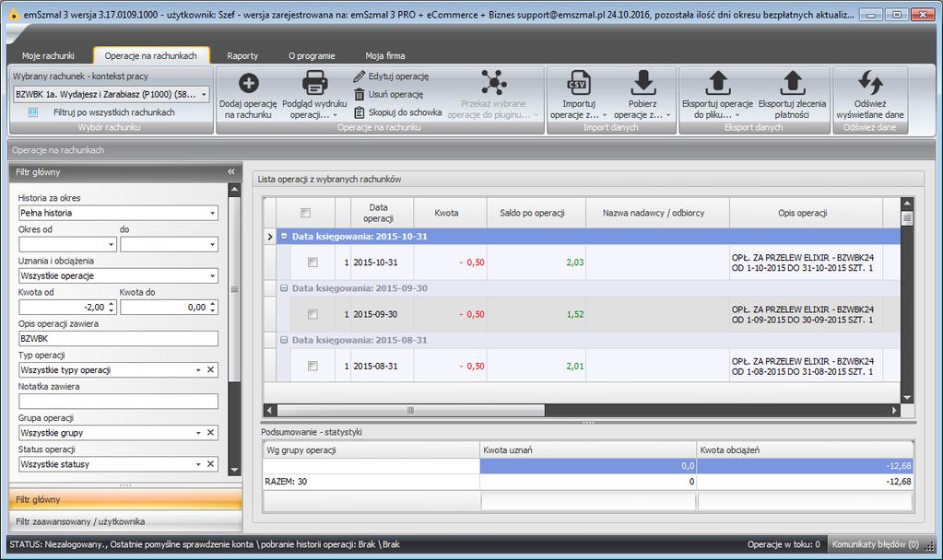Click the Dodaj operację na rachunku plus icon
943x560 pixels.
tap(248, 83)
